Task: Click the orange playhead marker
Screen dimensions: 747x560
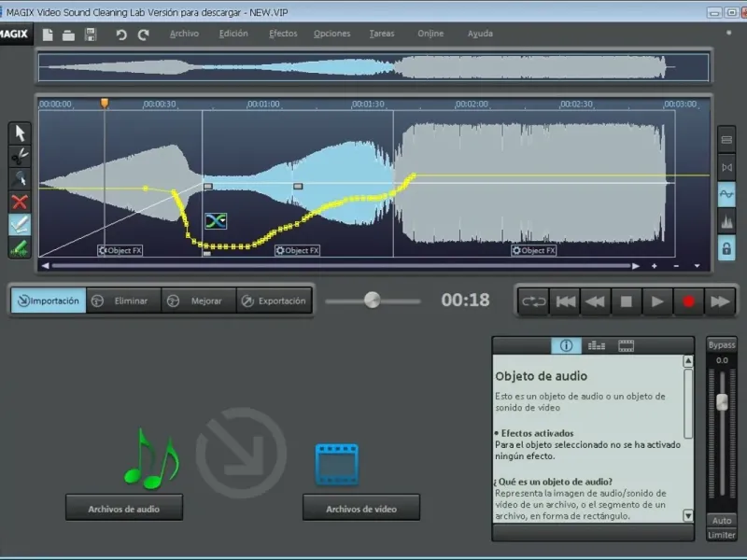Action: coord(105,103)
